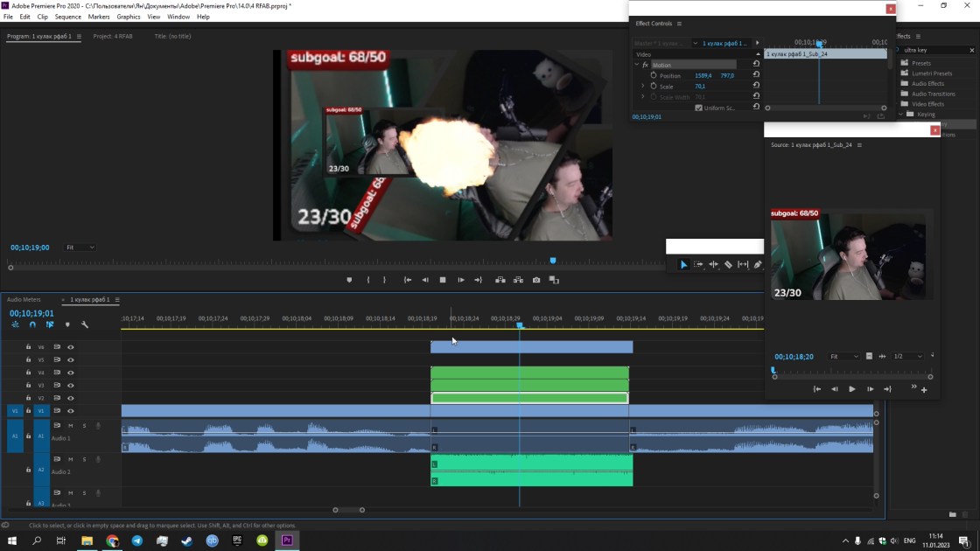The width and height of the screenshot is (980, 551).
Task: Open the Graphics menu
Action: (x=128, y=17)
